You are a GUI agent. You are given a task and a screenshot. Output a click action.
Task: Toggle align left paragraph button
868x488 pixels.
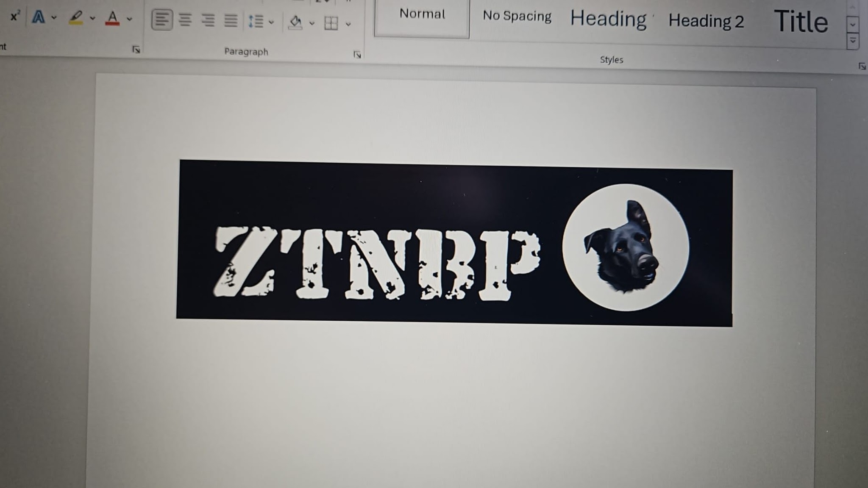coord(162,20)
